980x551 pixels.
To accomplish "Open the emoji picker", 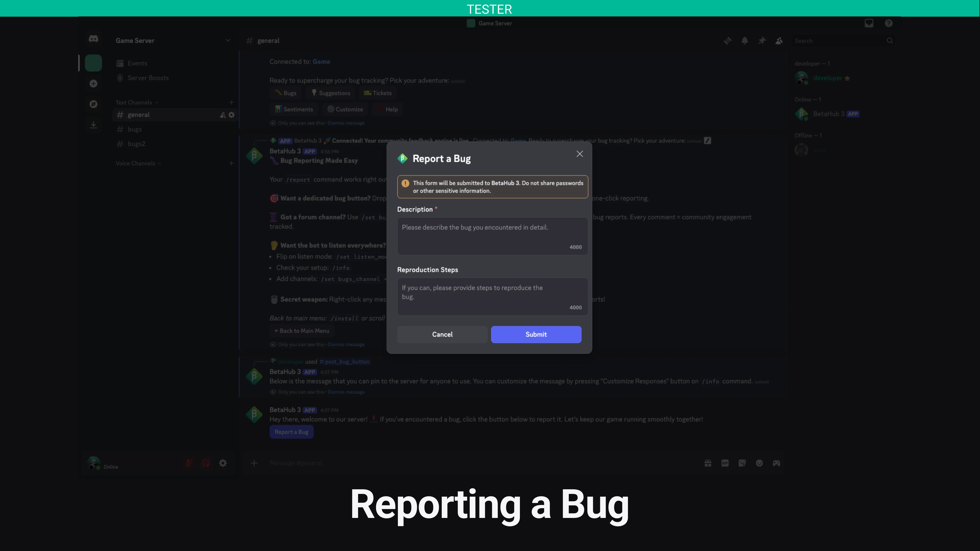I will tap(759, 463).
